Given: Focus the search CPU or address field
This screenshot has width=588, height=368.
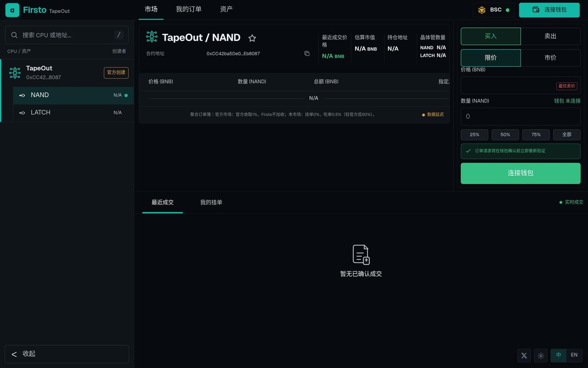Looking at the screenshot, I should tap(67, 35).
